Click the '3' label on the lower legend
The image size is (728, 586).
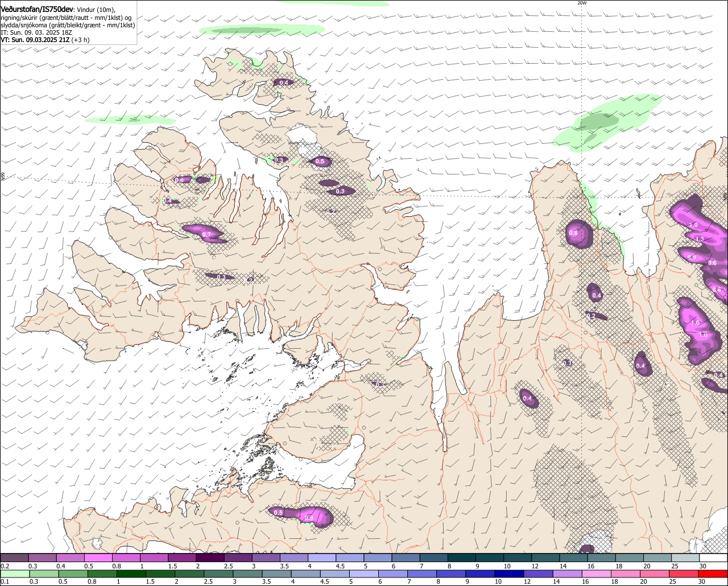click(235, 581)
